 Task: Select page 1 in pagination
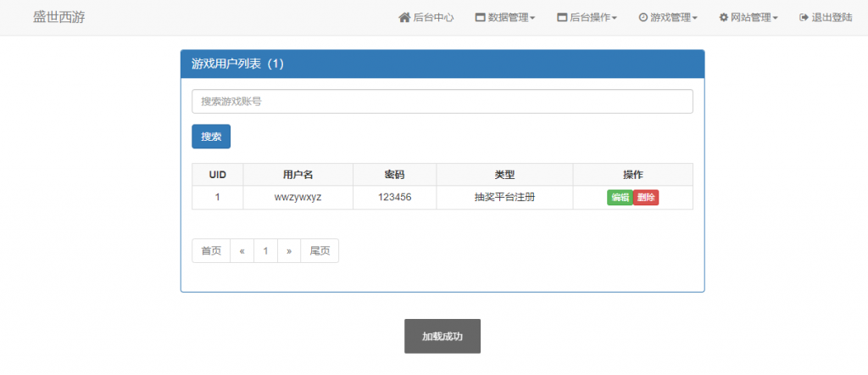[x=265, y=251]
